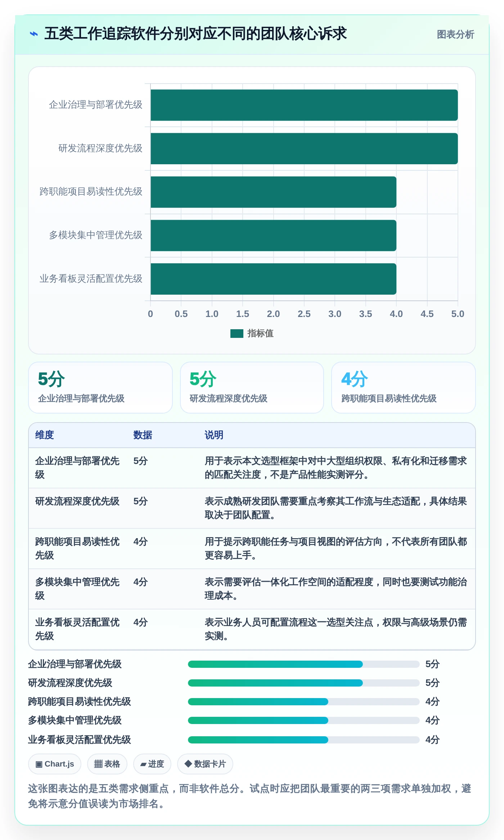Select the 企业治理与部署优先级 chart bar
Viewport: 504px width, 840px height.
304,105
